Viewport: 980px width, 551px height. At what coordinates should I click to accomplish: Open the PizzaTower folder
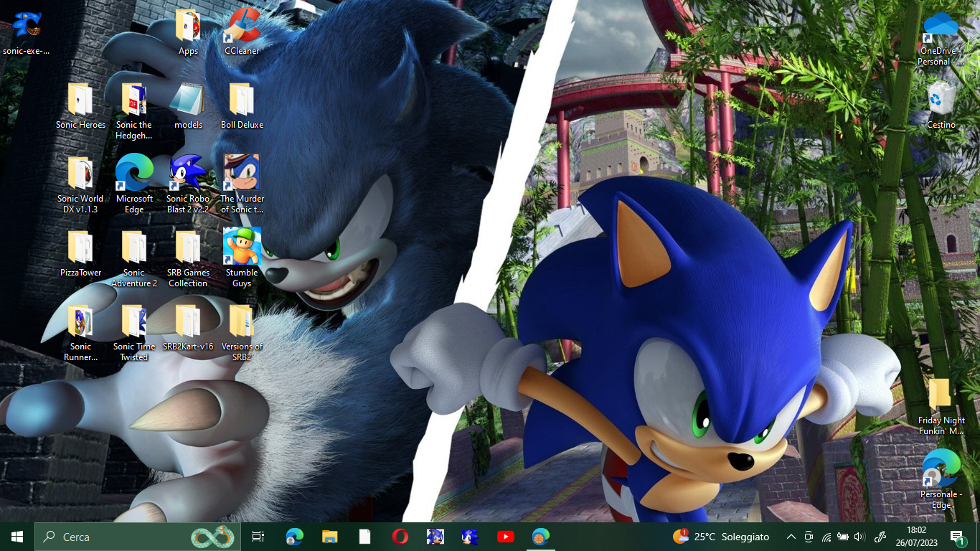[80, 254]
